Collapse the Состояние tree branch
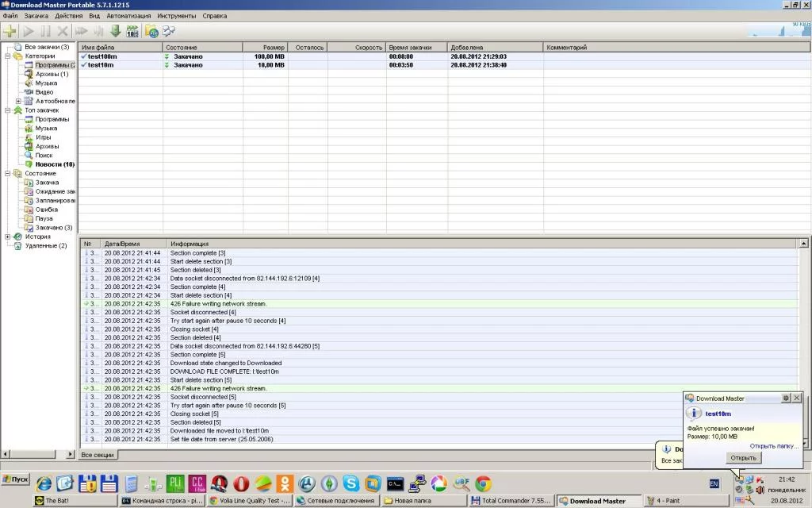Image resolution: width=812 pixels, height=508 pixels. (x=8, y=173)
